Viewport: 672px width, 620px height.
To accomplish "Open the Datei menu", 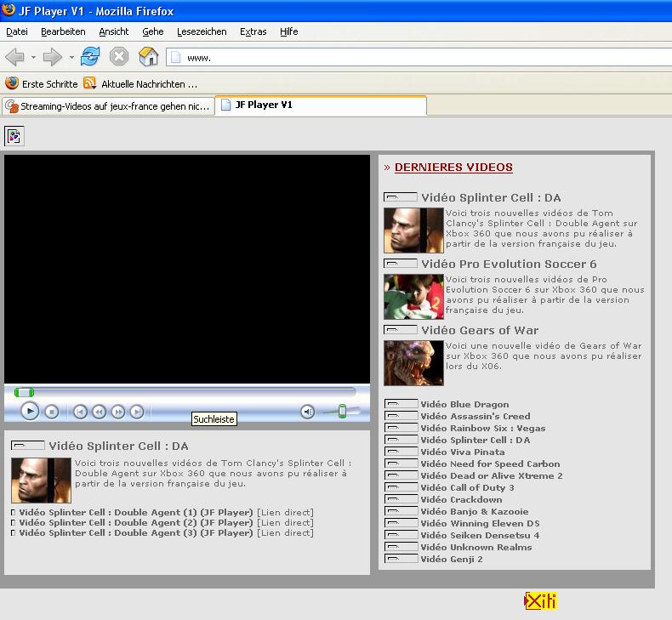I will pos(17,31).
